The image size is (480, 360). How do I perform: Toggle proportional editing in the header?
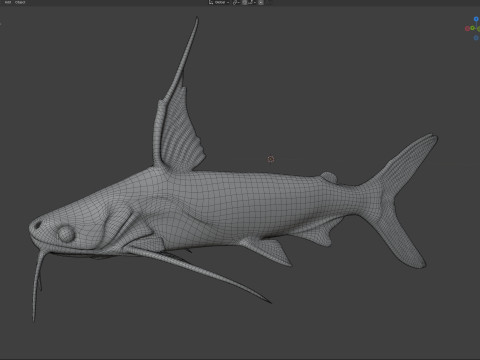coord(261,2)
